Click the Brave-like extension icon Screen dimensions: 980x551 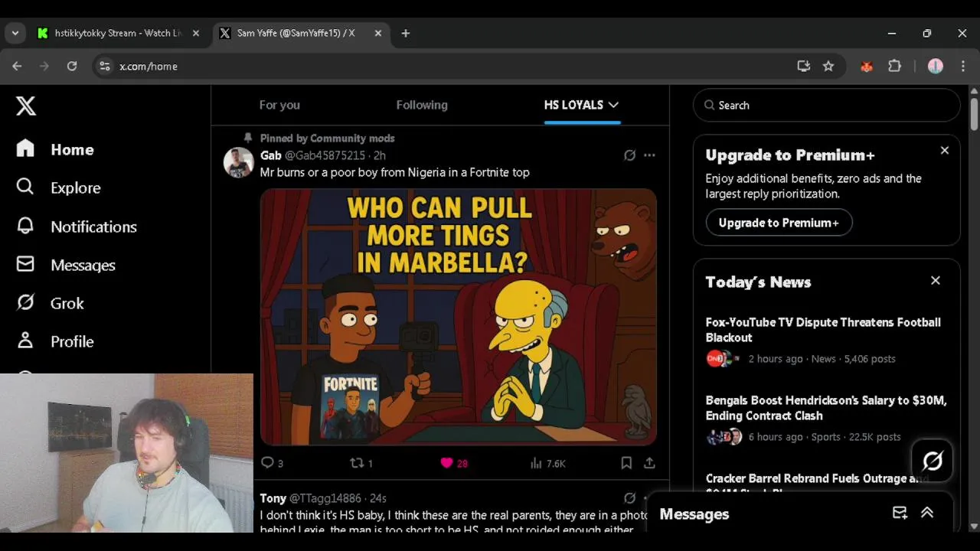867,67
